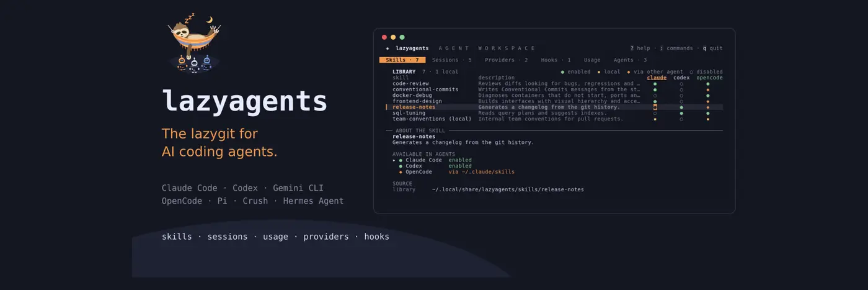Select the frontend-design skill row

coord(554,101)
